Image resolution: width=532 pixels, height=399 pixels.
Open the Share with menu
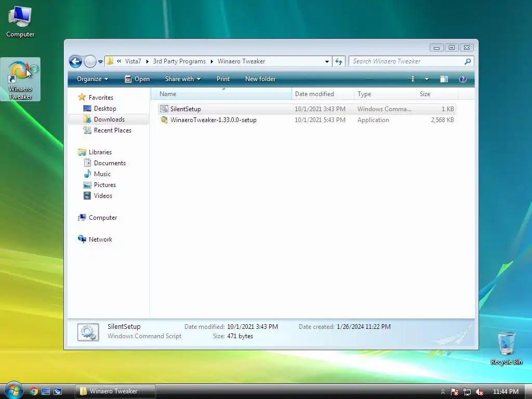click(182, 79)
